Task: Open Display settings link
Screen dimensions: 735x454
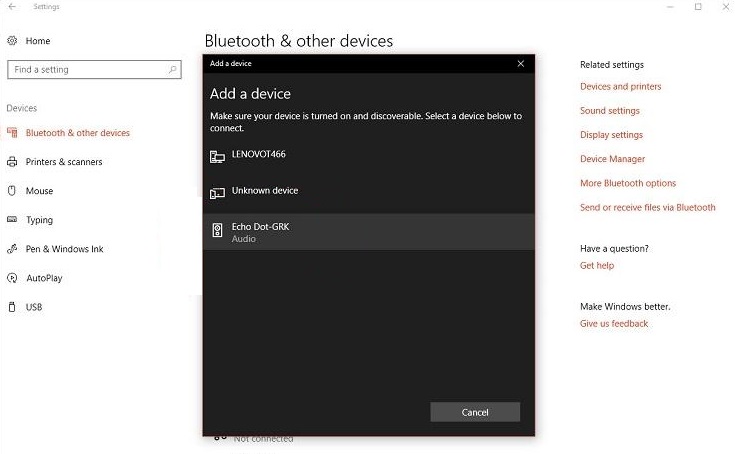Action: 611,135
